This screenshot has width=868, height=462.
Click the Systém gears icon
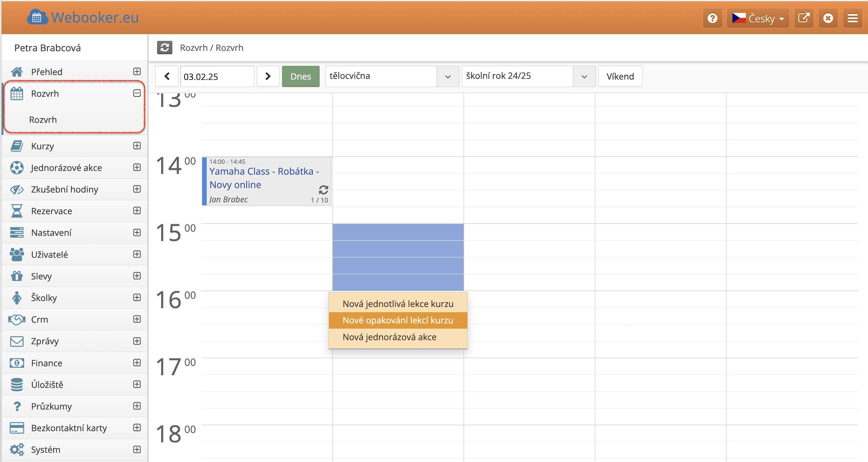point(17,450)
